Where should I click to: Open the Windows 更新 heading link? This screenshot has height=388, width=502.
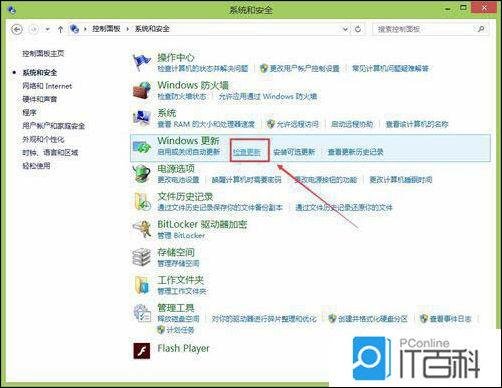[188, 141]
